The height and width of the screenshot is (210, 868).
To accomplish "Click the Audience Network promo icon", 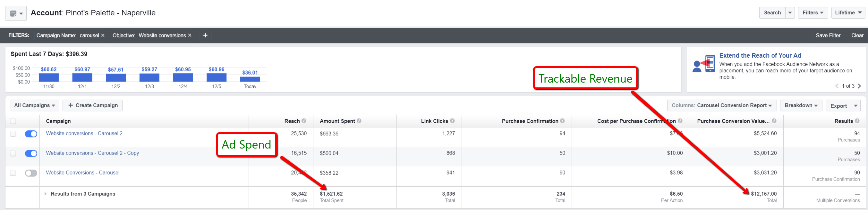I will click(x=703, y=64).
